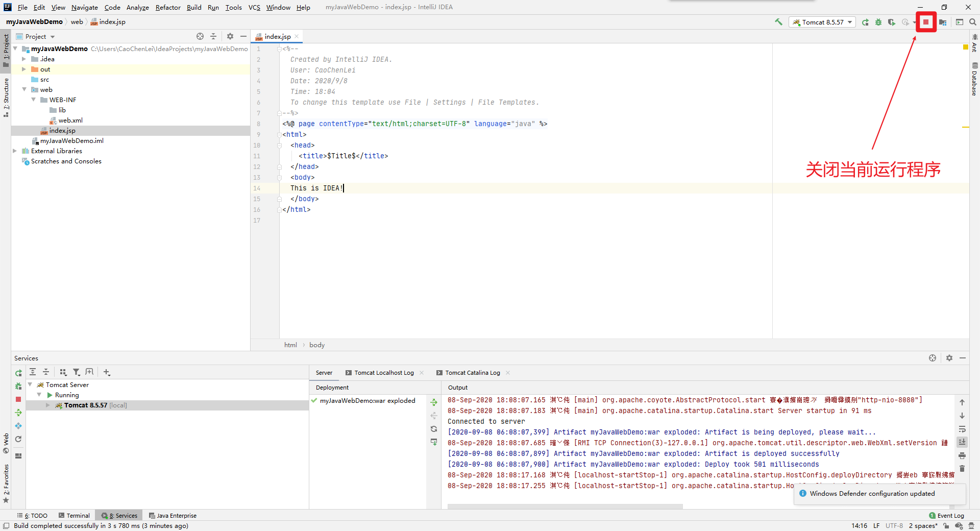Click the UTF-8 encoding in status bar

coord(894,525)
